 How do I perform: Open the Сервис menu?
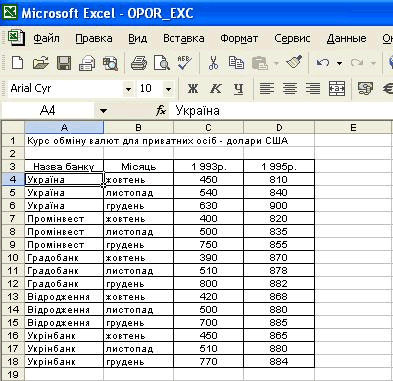pos(292,38)
